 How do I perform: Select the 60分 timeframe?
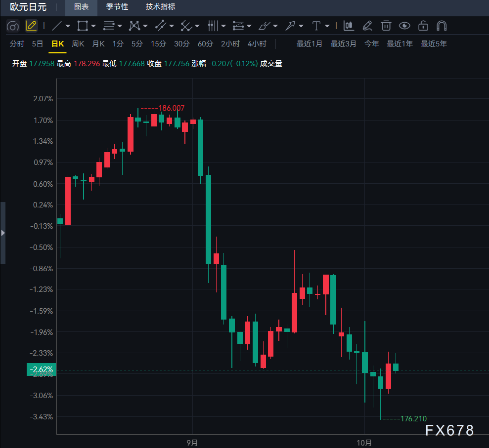point(205,43)
